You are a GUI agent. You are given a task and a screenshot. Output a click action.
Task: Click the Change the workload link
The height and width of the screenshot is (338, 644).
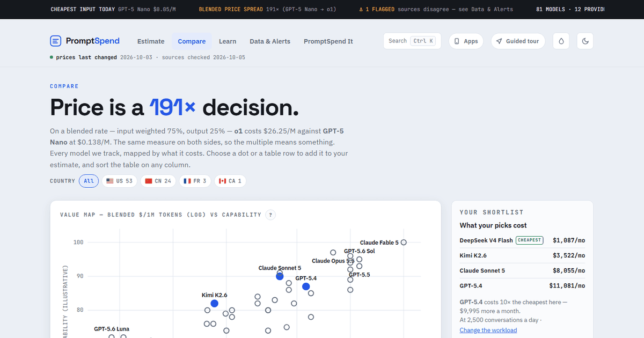[488, 330]
